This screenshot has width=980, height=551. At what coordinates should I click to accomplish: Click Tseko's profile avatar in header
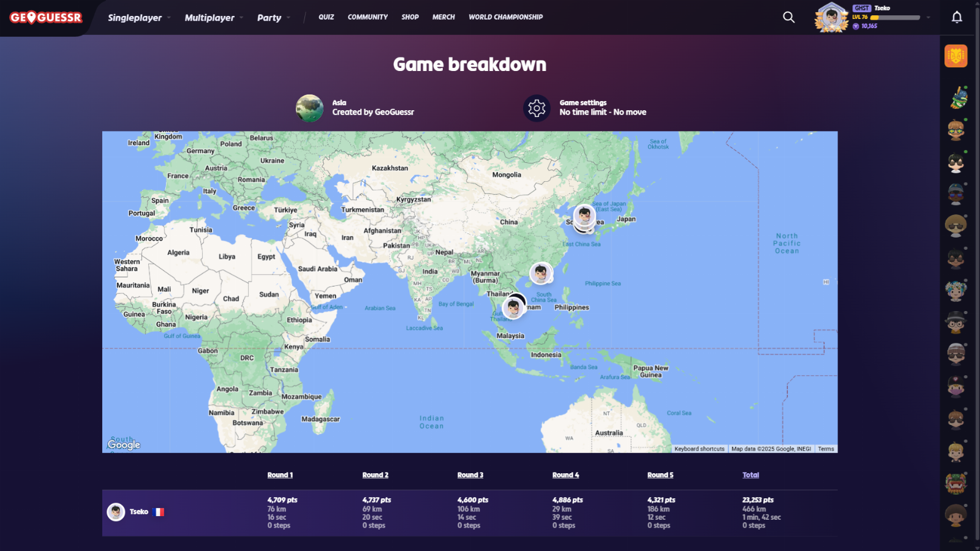coord(831,17)
